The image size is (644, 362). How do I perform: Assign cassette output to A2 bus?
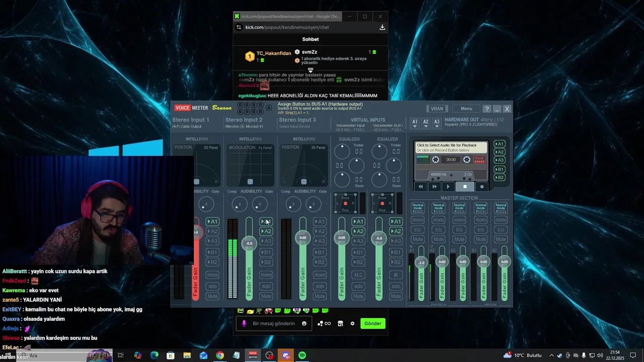tap(500, 152)
